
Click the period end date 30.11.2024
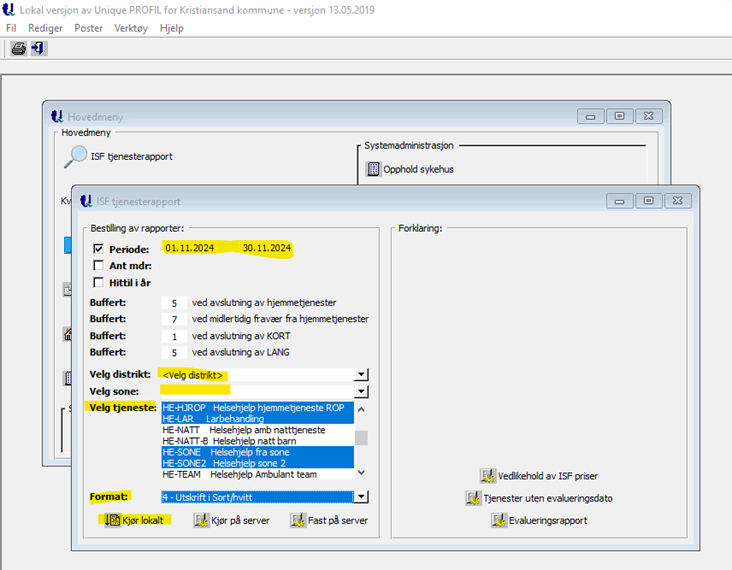(x=267, y=248)
